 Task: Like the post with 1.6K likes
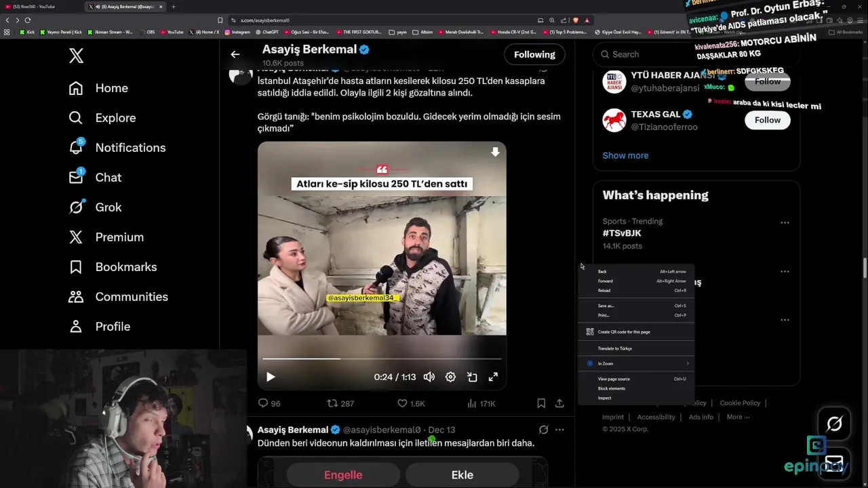pos(411,403)
